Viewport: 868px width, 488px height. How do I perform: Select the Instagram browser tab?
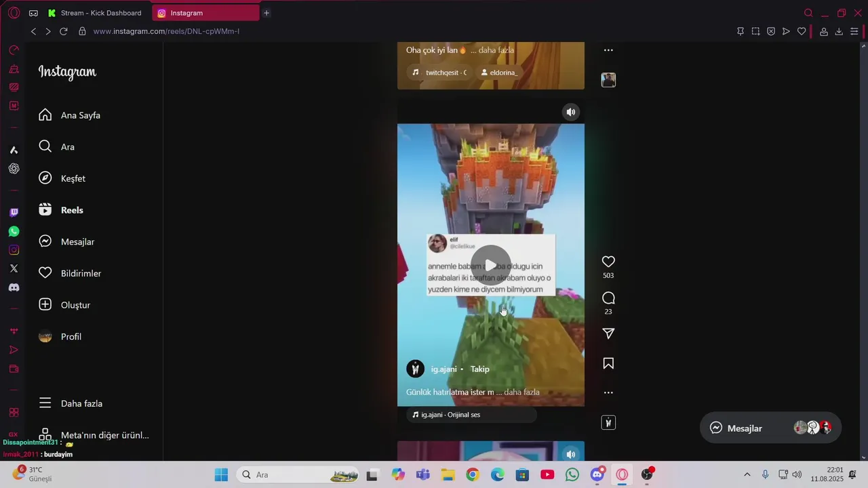205,13
